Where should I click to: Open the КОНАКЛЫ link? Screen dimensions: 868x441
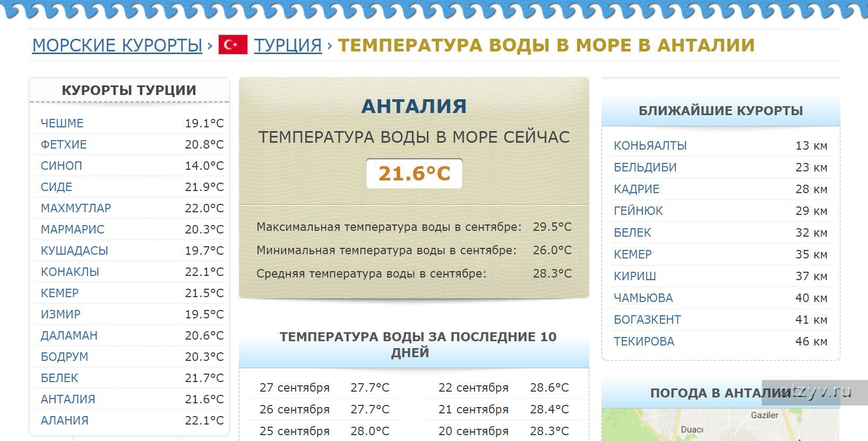click(70, 272)
